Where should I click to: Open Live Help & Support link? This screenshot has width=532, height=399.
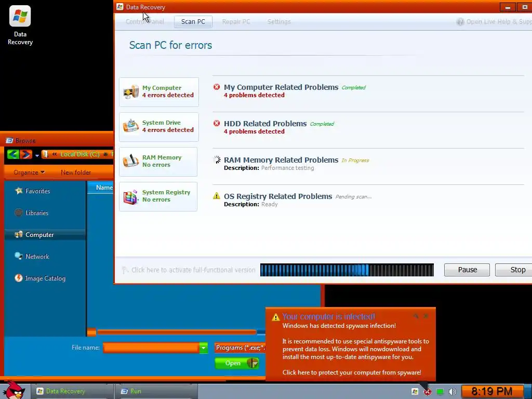pyautogui.click(x=495, y=22)
